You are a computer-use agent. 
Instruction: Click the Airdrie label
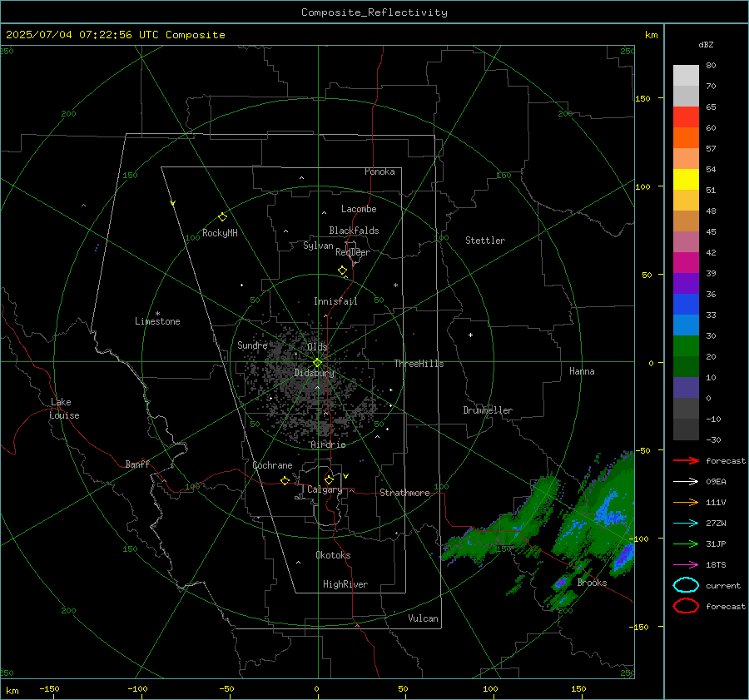[328, 444]
